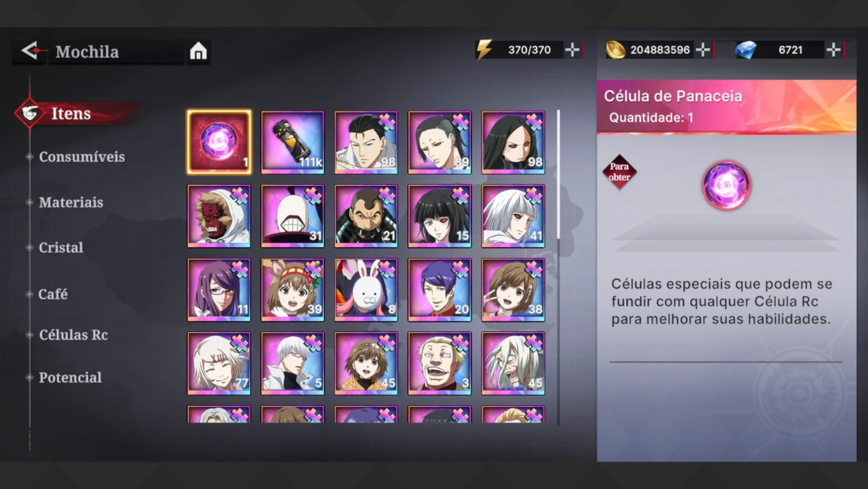
Task: Select the laughing blond man fragment showing 3
Action: pyautogui.click(x=440, y=363)
